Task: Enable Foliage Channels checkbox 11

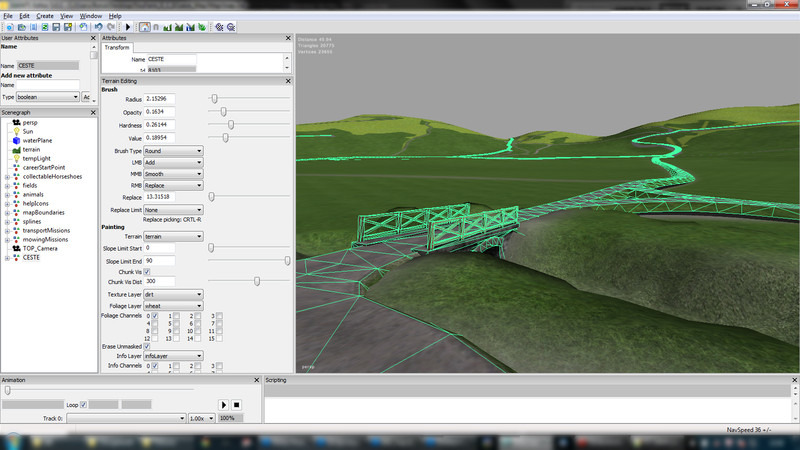Action: click(x=219, y=331)
